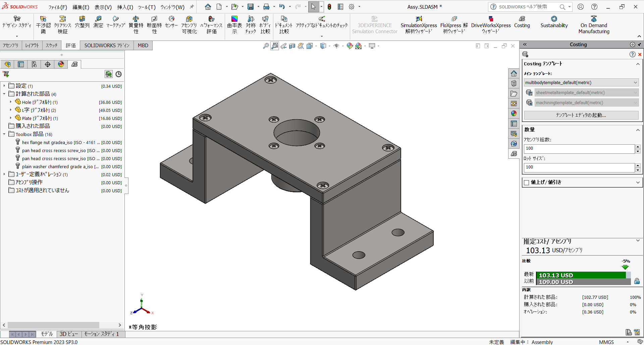644x345 pixels.
Task: Click the Costing ribbon tool
Action: (x=522, y=22)
